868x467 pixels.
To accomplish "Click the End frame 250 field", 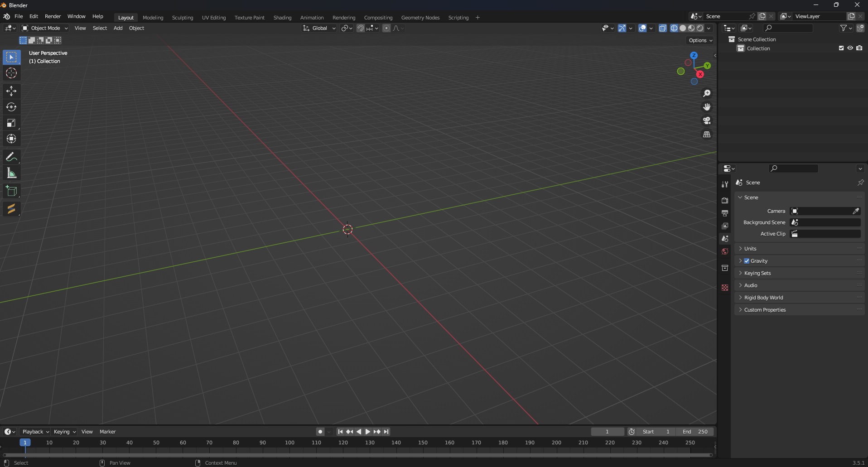I will [x=694, y=432].
